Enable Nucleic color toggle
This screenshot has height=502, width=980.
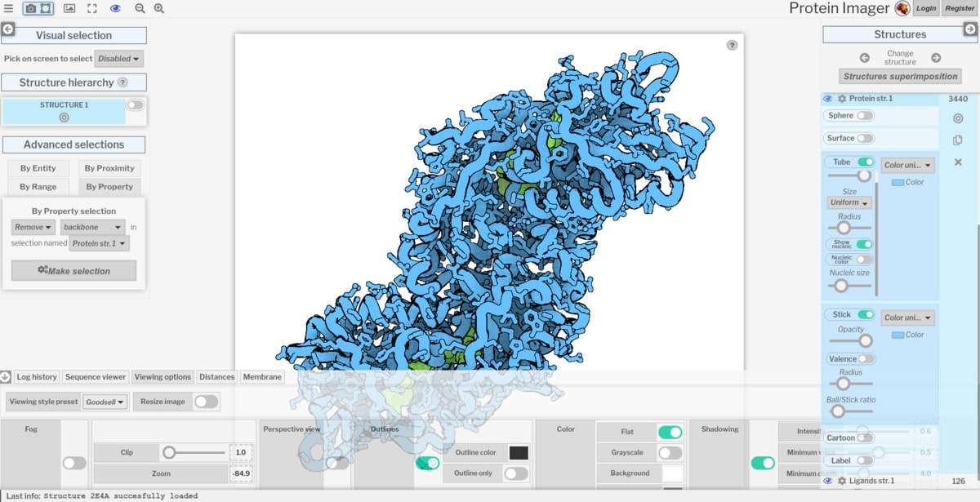click(x=863, y=259)
